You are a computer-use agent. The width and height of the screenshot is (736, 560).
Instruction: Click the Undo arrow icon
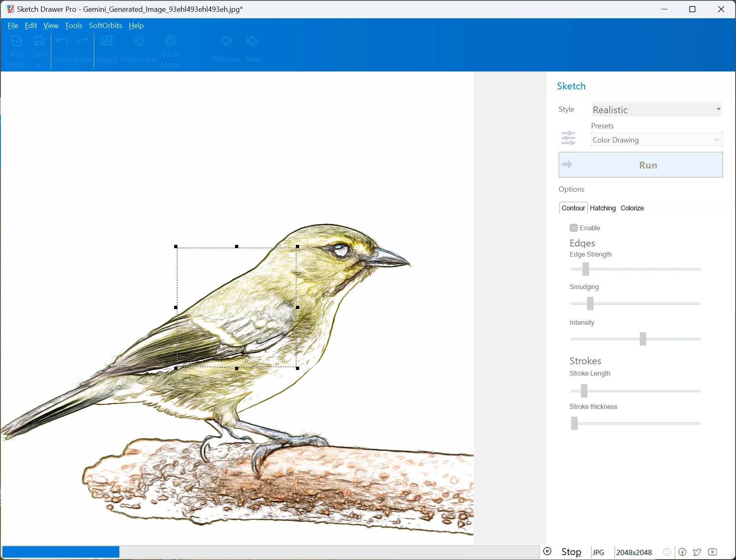(x=62, y=41)
